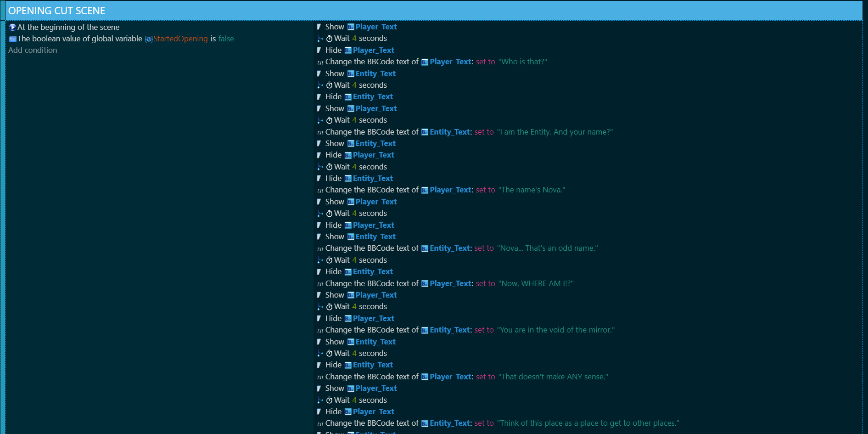Edit the "The name's Nova." text value
Image resolution: width=868 pixels, height=434 pixels.
(x=532, y=190)
